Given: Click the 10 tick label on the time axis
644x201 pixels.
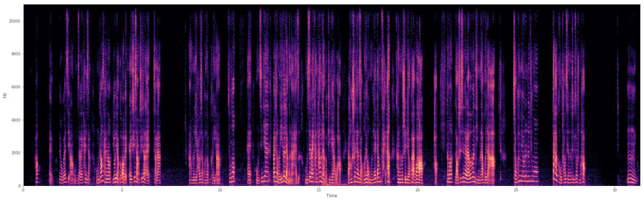Looking at the screenshot, I should pyautogui.click(x=220, y=190).
